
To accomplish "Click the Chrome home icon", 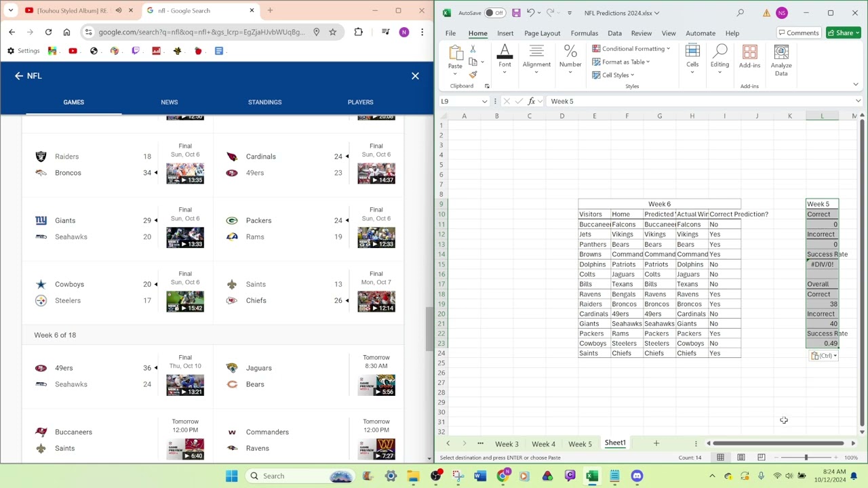I will (x=66, y=32).
